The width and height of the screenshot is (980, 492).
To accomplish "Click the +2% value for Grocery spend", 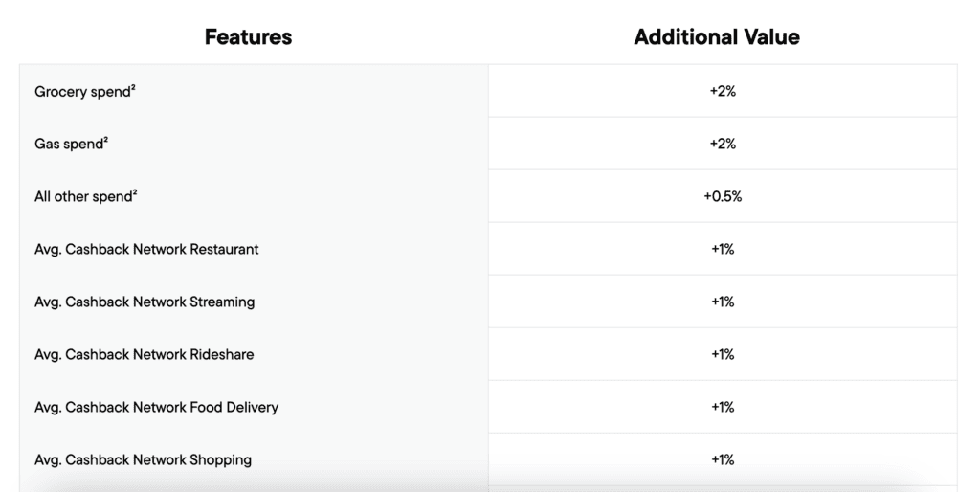I will [723, 92].
